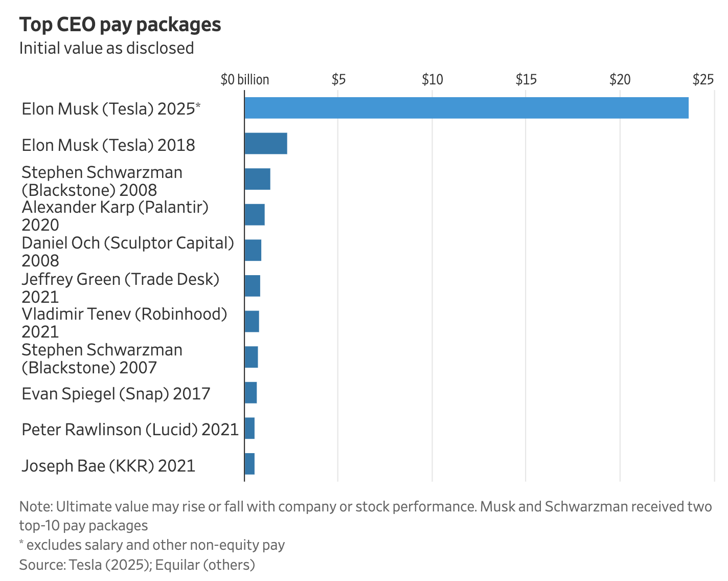Select the Evan Spiegel (Snap) bar
The image size is (728, 581).
pyautogui.click(x=251, y=392)
